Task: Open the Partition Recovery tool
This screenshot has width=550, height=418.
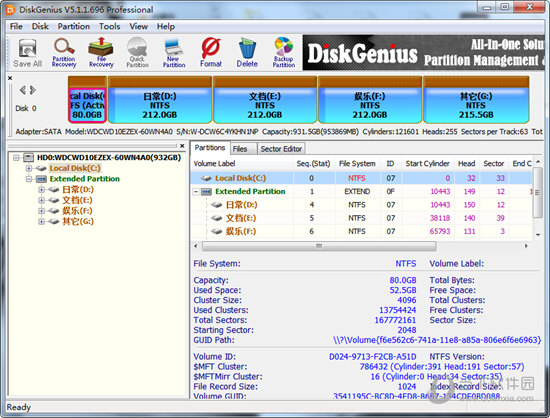Action: point(64,53)
